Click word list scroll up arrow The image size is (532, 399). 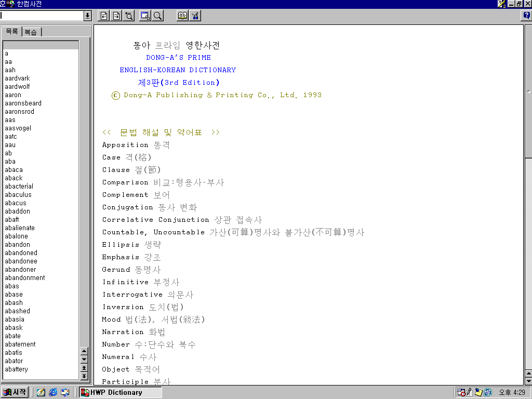(x=85, y=351)
